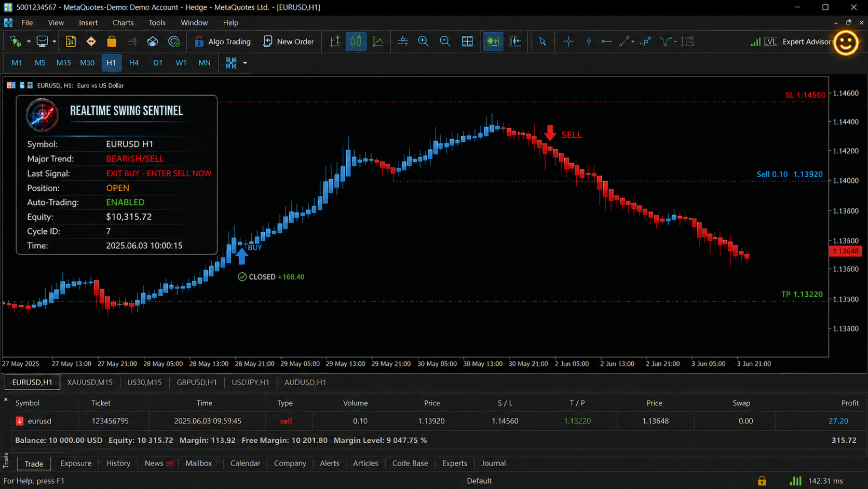The width and height of the screenshot is (868, 489).
Task: Select the M5 timeframe
Action: coord(40,63)
